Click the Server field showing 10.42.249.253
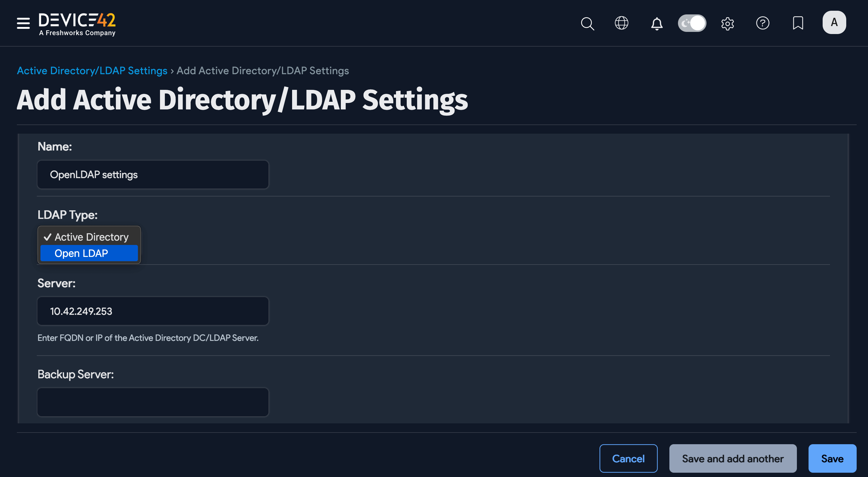The width and height of the screenshot is (868, 477). (x=153, y=311)
